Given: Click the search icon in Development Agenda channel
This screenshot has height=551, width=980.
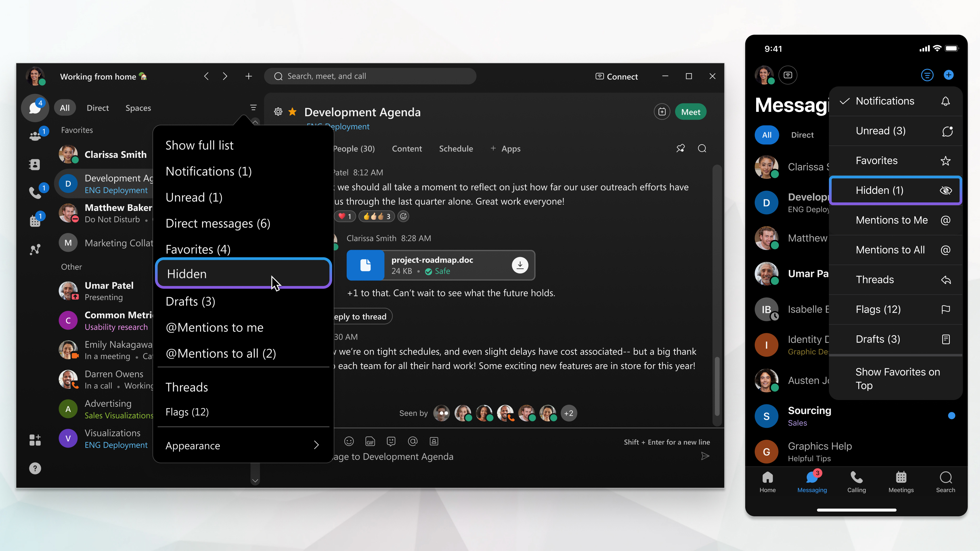Looking at the screenshot, I should coord(703,149).
